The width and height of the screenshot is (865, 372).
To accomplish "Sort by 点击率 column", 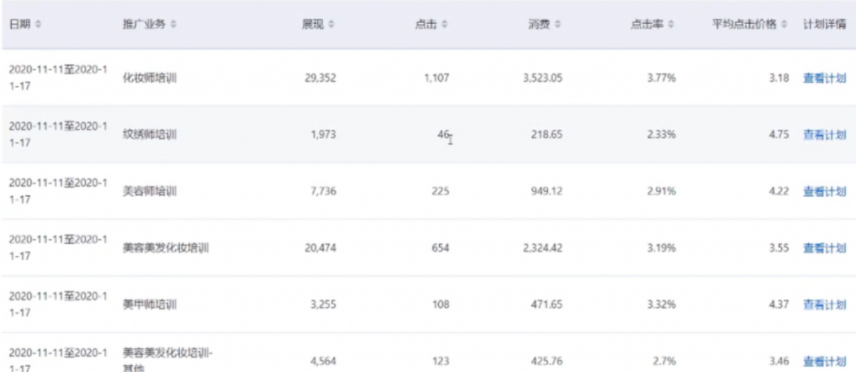I will [671, 25].
